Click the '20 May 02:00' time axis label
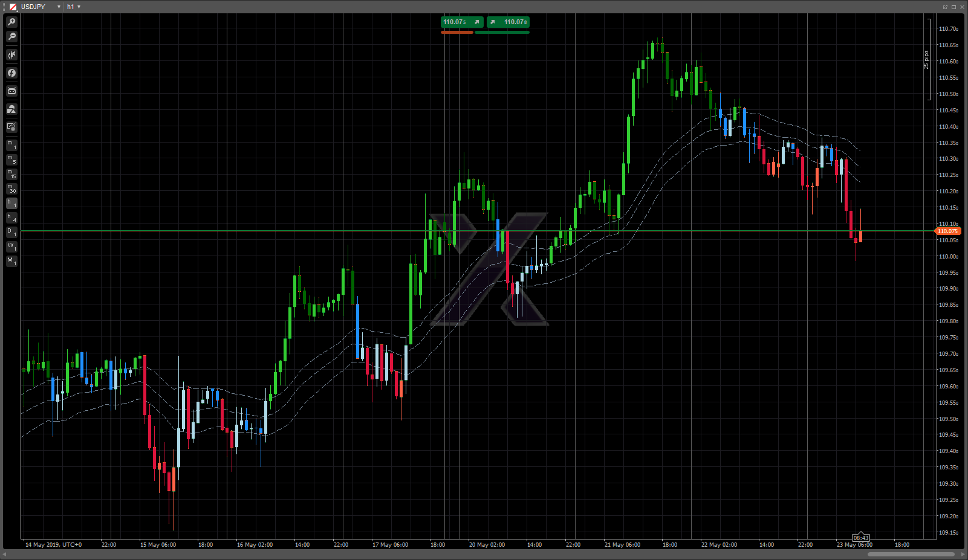 [x=487, y=545]
